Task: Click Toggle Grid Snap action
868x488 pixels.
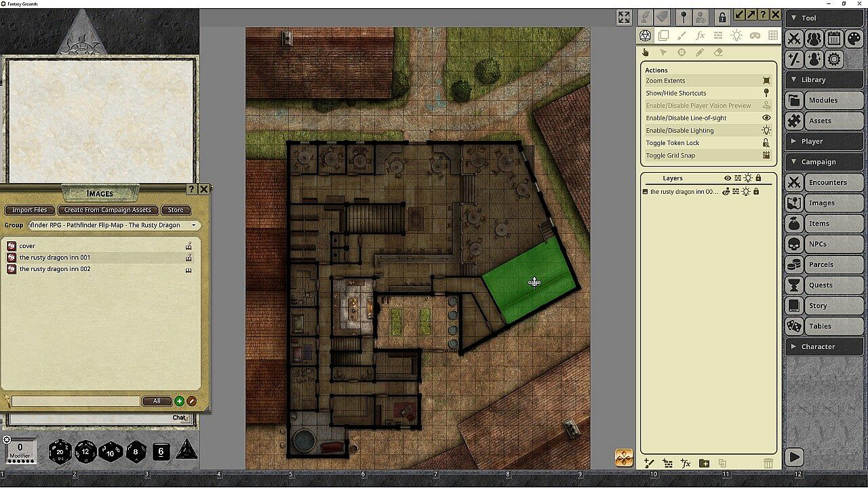Action: click(x=709, y=155)
